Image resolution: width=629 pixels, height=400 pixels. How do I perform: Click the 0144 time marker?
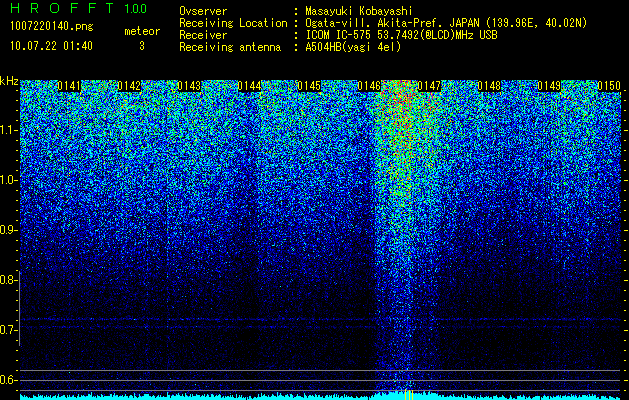[249, 86]
